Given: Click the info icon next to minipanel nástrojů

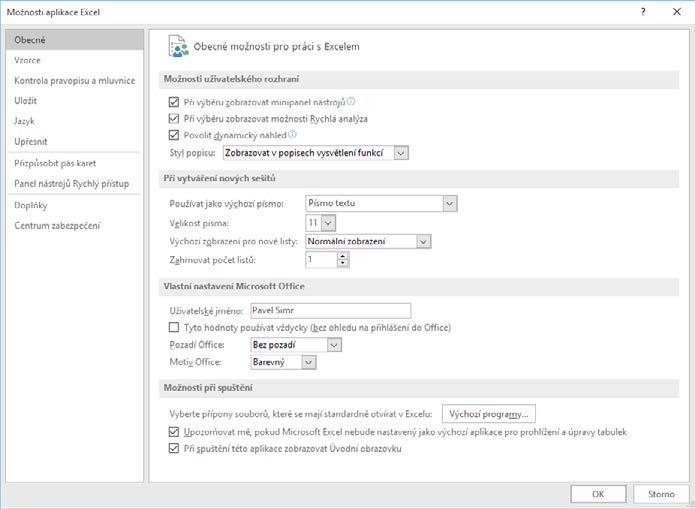Looking at the screenshot, I should coord(351,102).
